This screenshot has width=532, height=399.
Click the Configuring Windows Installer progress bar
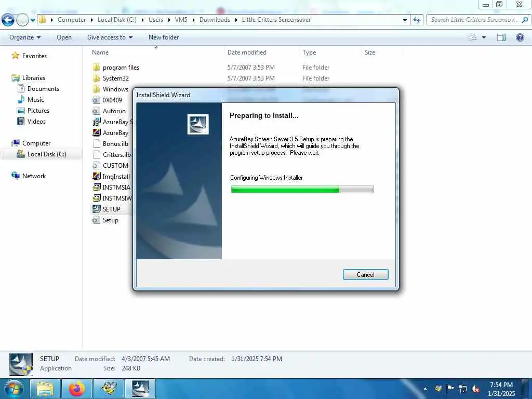tap(302, 189)
